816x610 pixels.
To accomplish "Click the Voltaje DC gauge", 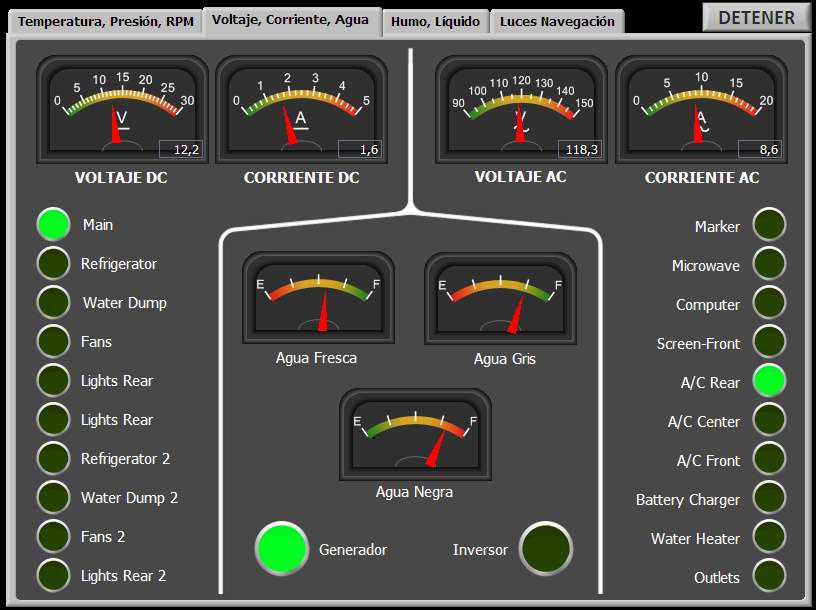I will click(x=122, y=110).
